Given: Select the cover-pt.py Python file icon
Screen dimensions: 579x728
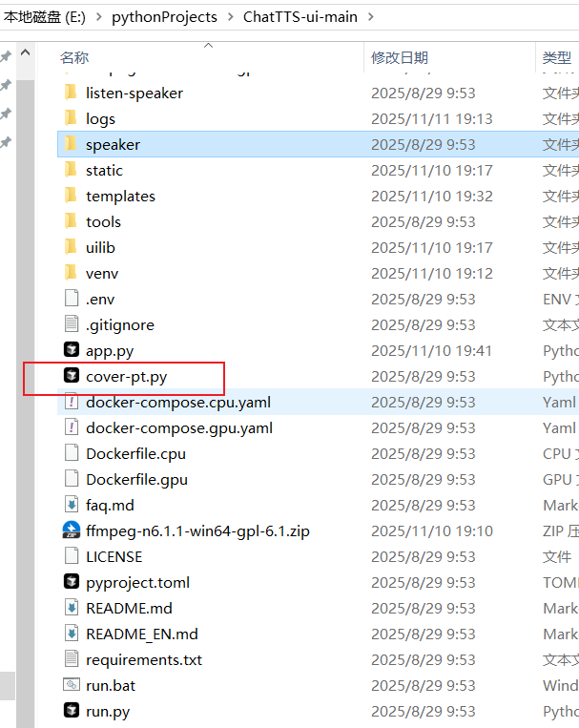Looking at the screenshot, I should (x=72, y=376).
